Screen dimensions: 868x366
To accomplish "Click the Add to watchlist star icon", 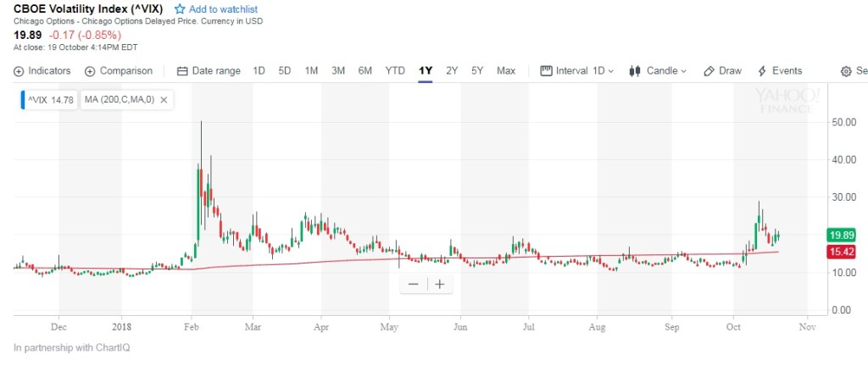I will coord(180,8).
